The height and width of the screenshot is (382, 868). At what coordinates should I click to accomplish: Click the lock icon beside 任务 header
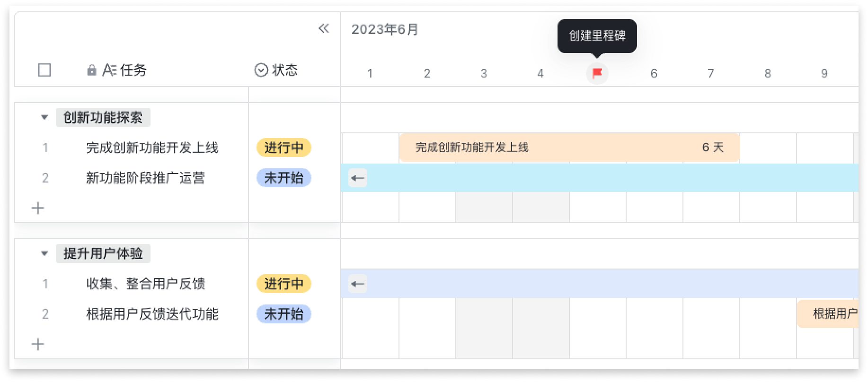click(91, 70)
